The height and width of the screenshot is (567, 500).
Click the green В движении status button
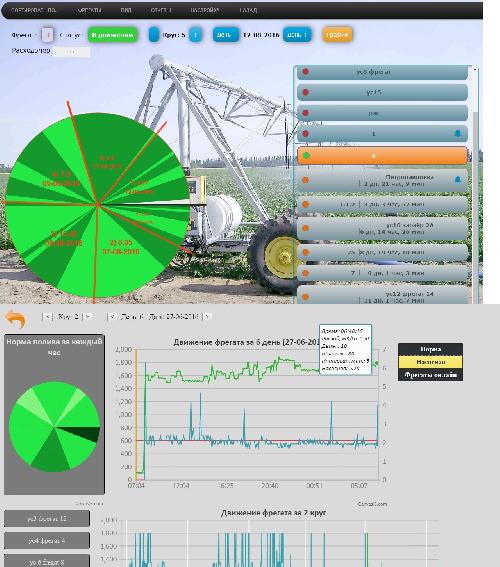[112, 35]
